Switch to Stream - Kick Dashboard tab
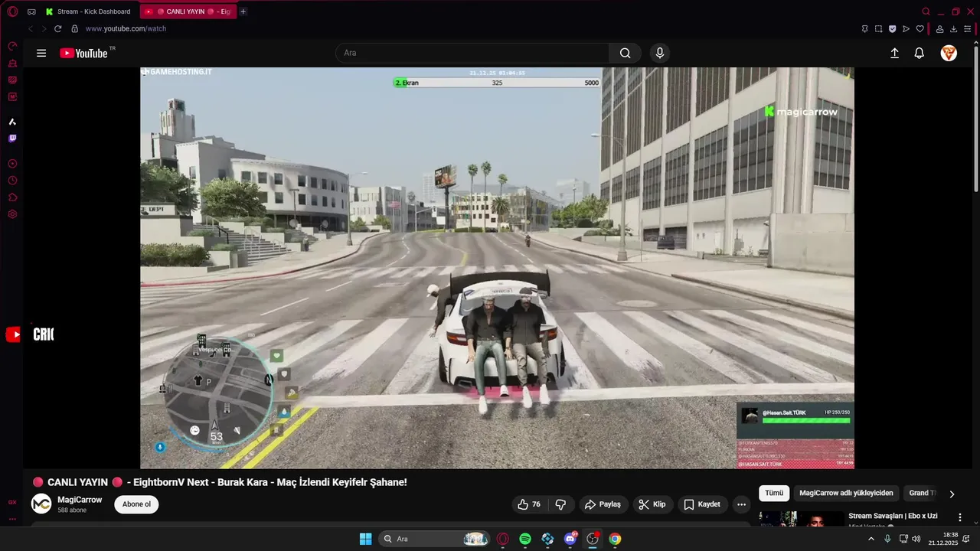The height and width of the screenshot is (551, 980). pyautogui.click(x=90, y=11)
